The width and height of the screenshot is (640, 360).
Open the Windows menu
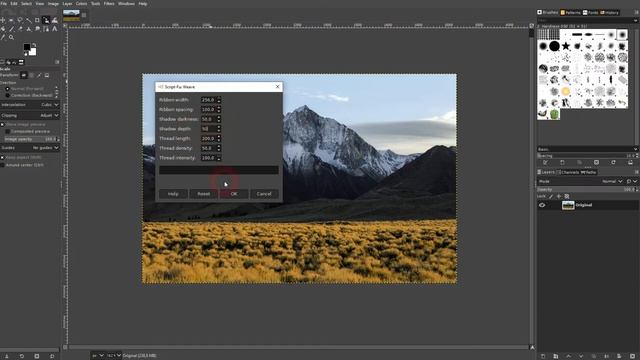126,3
